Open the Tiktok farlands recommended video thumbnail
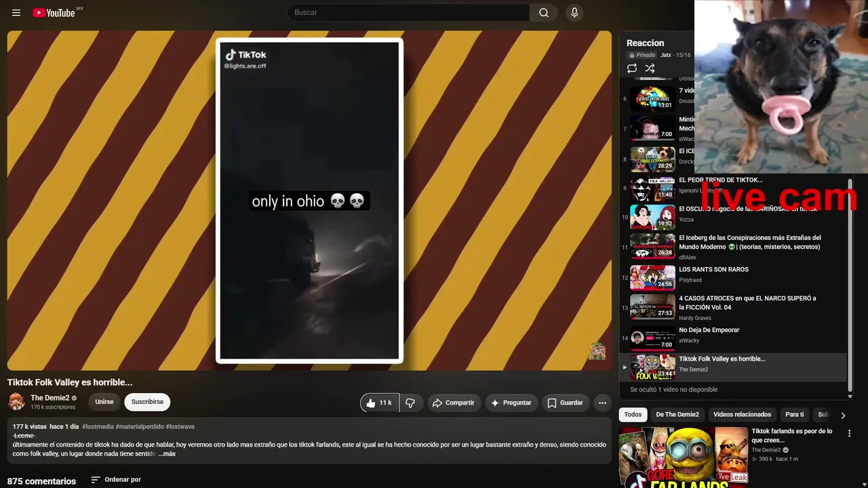868x488 pixels. (x=684, y=457)
